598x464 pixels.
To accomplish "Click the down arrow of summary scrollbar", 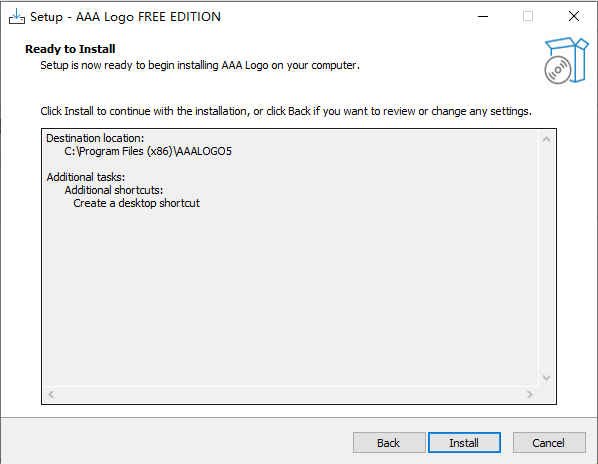I will tap(546, 378).
